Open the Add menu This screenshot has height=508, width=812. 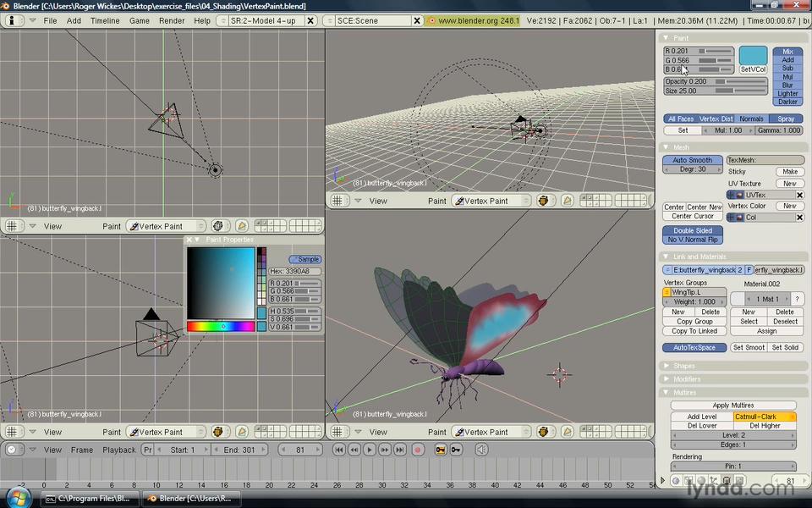click(74, 20)
